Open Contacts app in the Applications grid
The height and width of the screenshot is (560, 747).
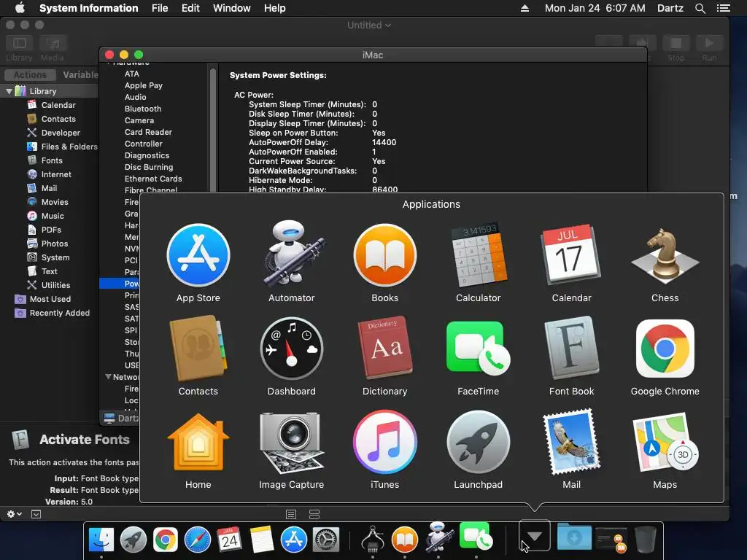198,349
